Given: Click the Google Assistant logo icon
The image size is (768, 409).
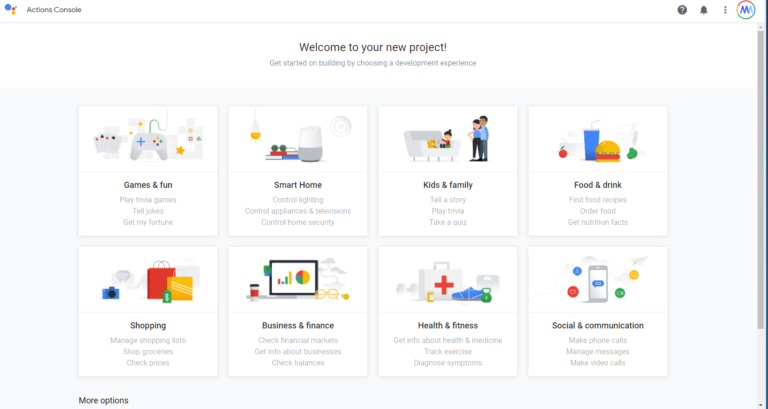Looking at the screenshot, I should pos(11,9).
